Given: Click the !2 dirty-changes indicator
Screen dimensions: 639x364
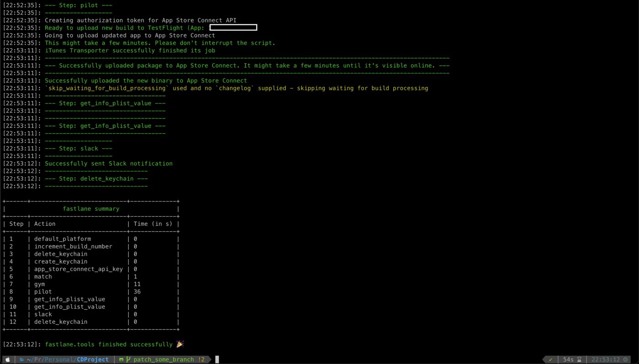Looking at the screenshot, I should (201, 359).
